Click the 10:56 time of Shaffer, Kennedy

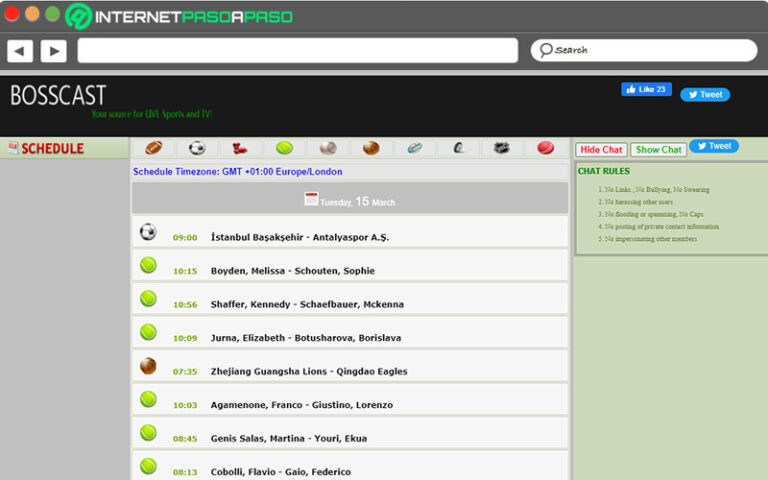(x=185, y=305)
